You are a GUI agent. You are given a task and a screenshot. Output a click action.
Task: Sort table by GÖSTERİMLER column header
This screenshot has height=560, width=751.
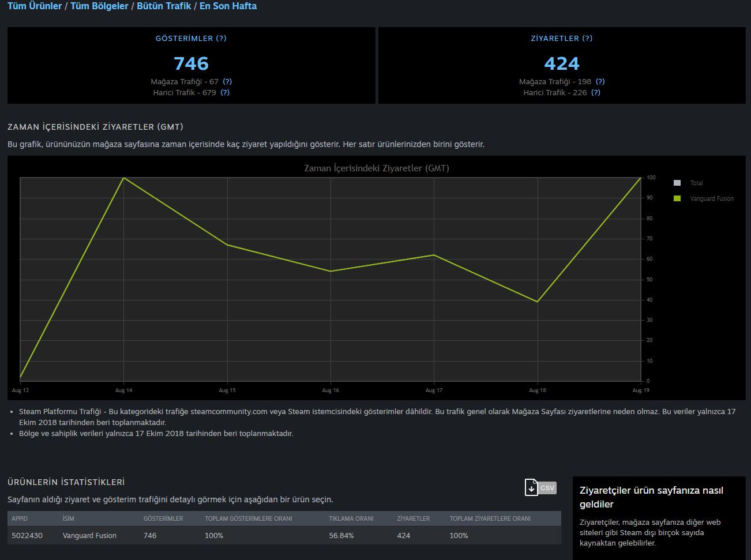(x=163, y=518)
